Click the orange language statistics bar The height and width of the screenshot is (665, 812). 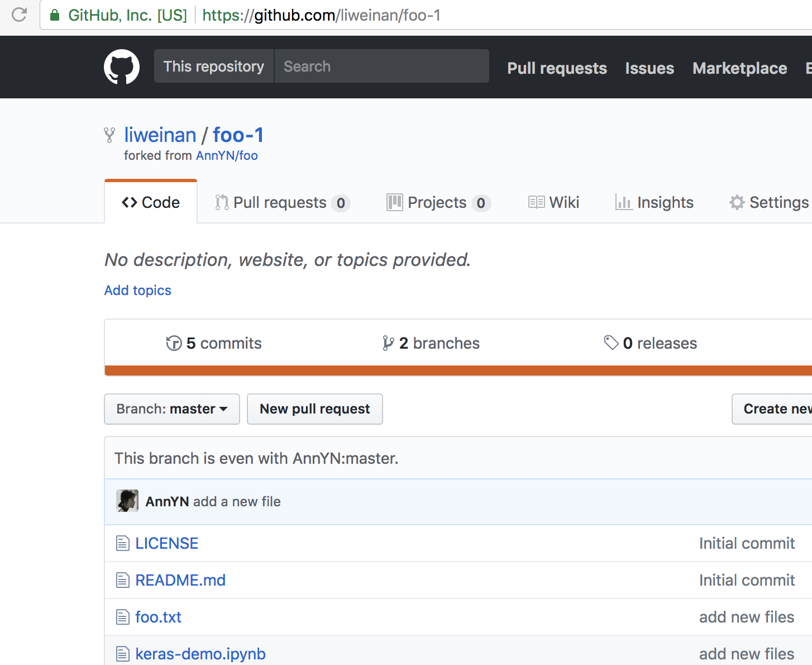point(458,371)
